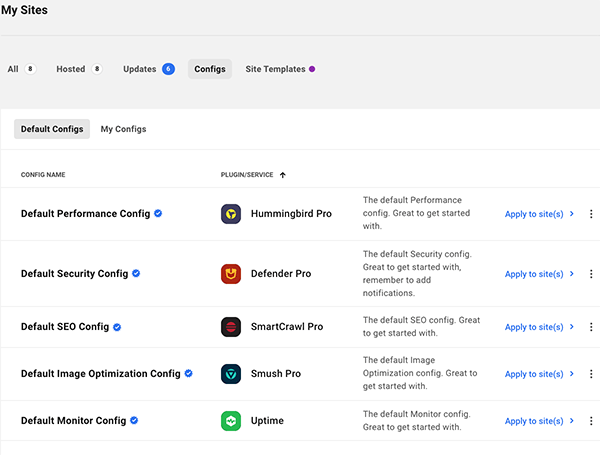Open three-dot menu for Default Security Config
Viewport: 600px width, 455px height.
(x=591, y=274)
